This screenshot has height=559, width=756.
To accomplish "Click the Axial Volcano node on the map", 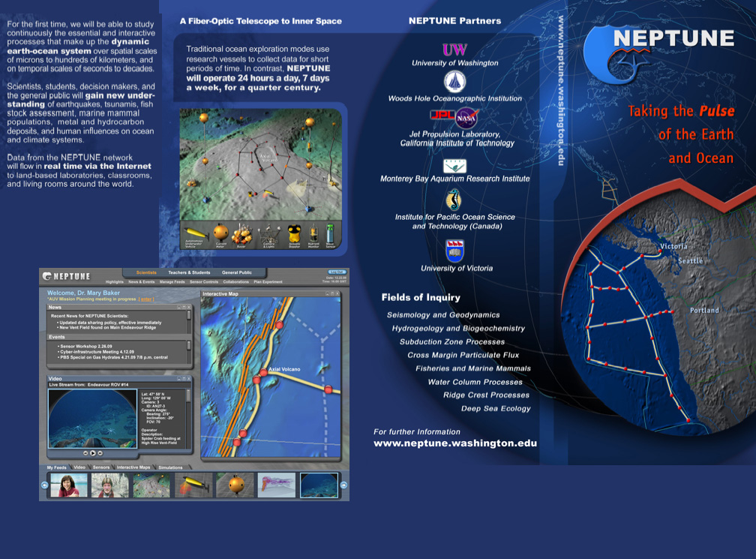I will [264, 372].
